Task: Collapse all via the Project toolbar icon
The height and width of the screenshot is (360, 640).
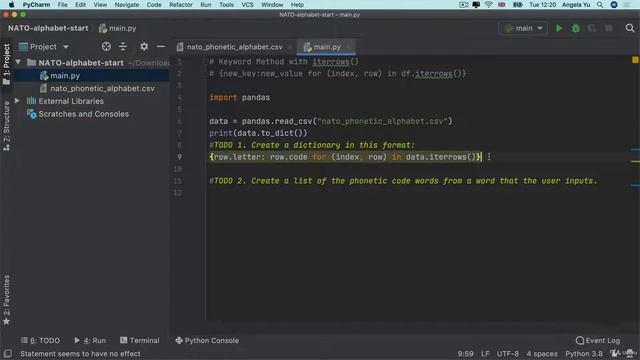Action: pyautogui.click(x=123, y=47)
